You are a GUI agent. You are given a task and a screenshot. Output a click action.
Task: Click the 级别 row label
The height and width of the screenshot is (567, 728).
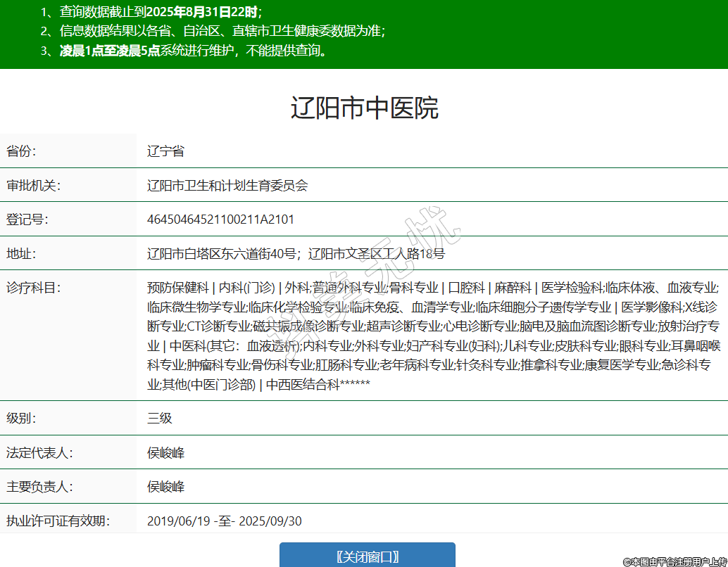pyautogui.click(x=21, y=419)
